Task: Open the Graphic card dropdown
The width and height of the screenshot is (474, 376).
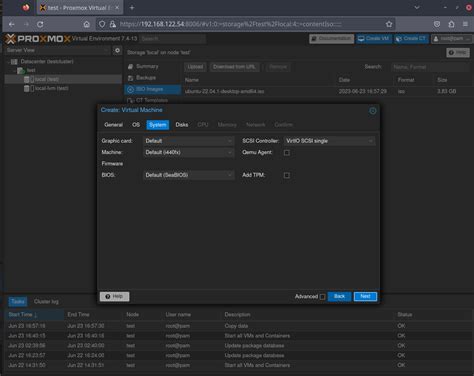Action: (189, 141)
